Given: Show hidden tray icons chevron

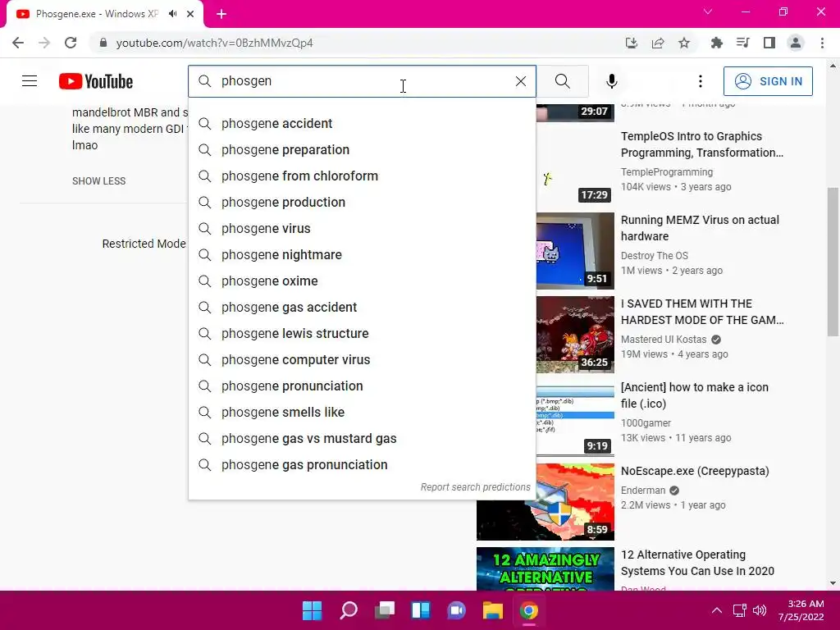Looking at the screenshot, I should (717, 610).
